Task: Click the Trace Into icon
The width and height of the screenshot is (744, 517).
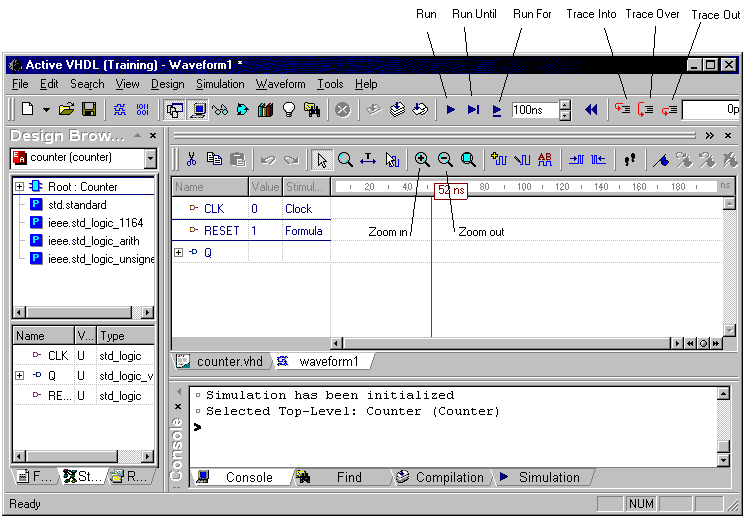Action: click(x=621, y=110)
